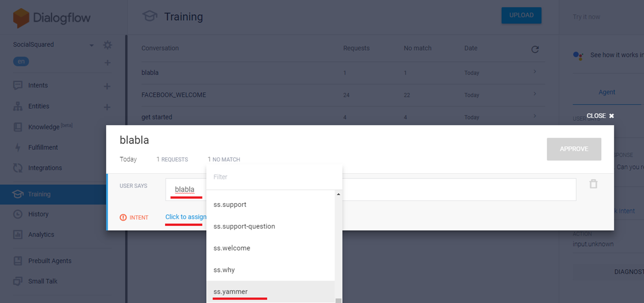Screen dimensions: 644x303
Task: Close the dialog using CLOSE ×
Action: (x=600, y=116)
